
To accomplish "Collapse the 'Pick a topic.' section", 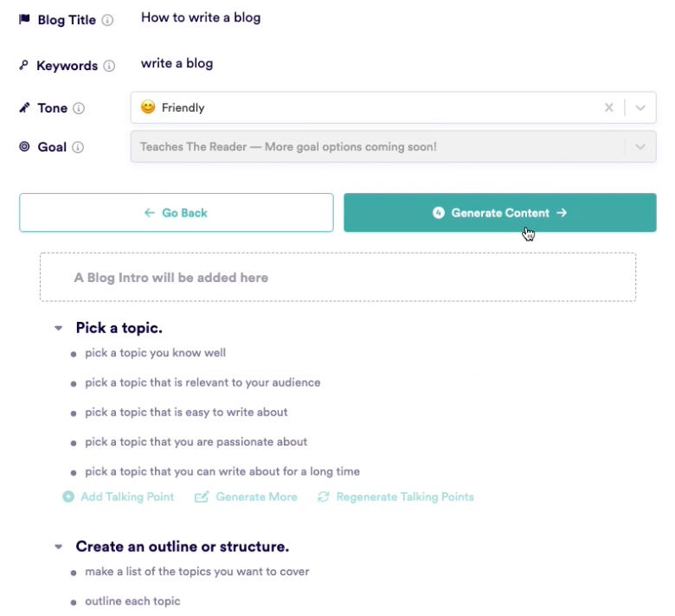I will click(x=59, y=328).
